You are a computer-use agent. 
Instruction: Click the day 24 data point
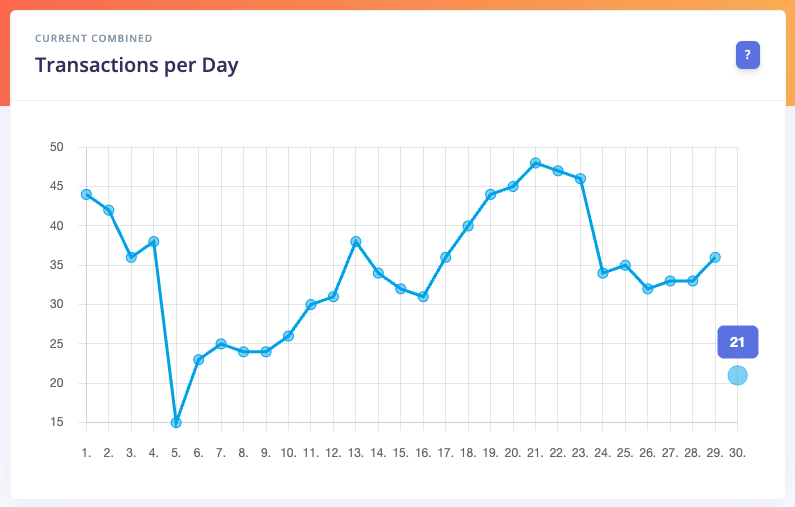(x=603, y=273)
